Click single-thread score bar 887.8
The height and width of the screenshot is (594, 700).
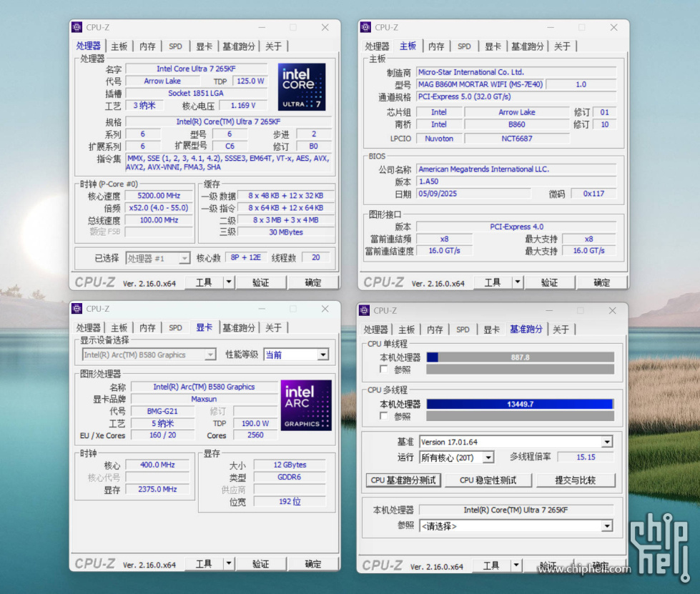click(521, 357)
